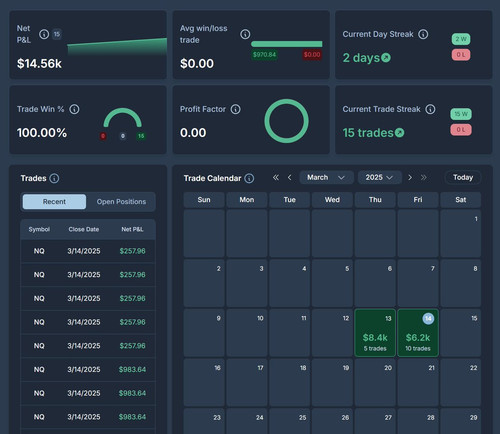Go to next year with double-right arrow

point(424,177)
